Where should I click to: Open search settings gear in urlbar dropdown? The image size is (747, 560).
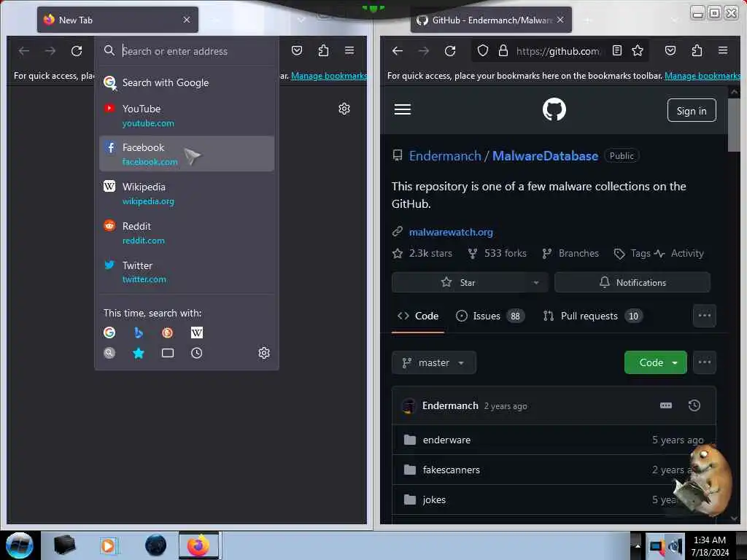click(x=264, y=353)
